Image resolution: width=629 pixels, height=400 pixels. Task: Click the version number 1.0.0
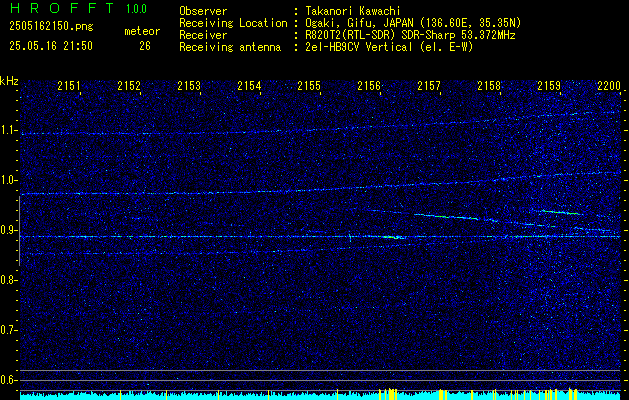136,9
